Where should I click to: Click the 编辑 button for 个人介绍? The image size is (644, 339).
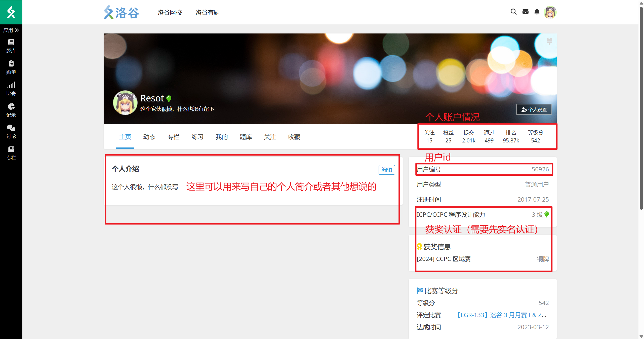386,170
